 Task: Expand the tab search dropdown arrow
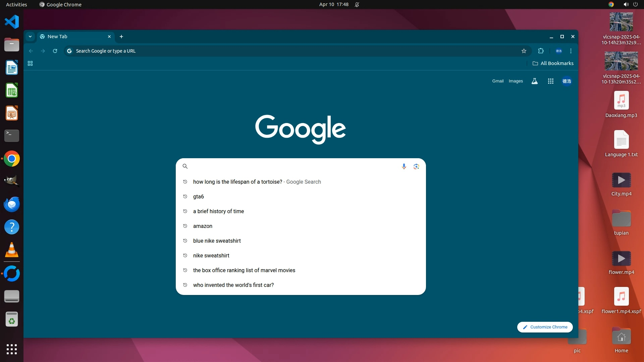[x=30, y=37]
